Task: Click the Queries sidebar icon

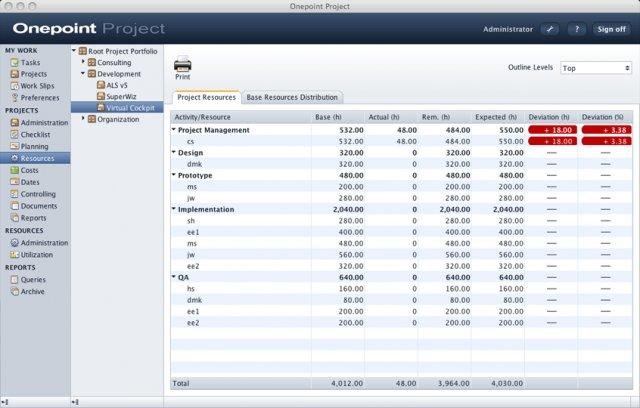Action: click(x=15, y=280)
